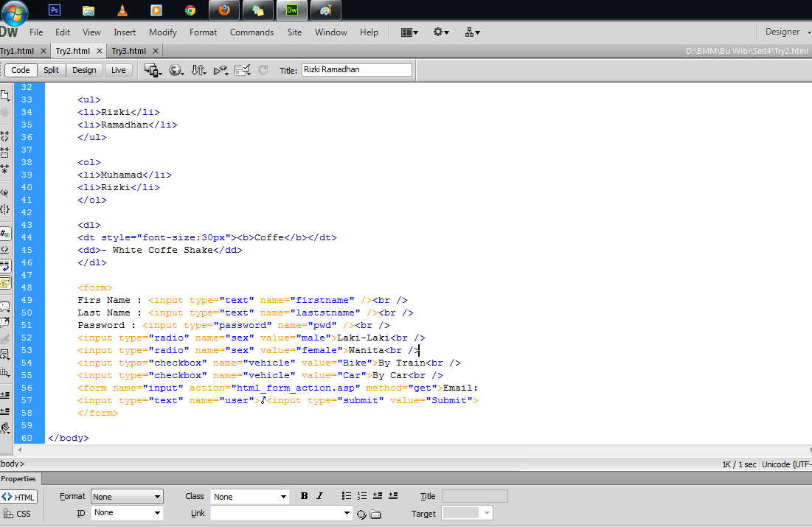Toggle Italic in Properties panel
812x527 pixels.
tap(319, 496)
